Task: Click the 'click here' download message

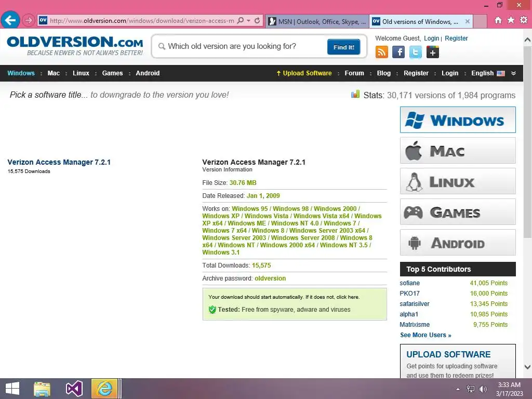Action: click(x=348, y=297)
